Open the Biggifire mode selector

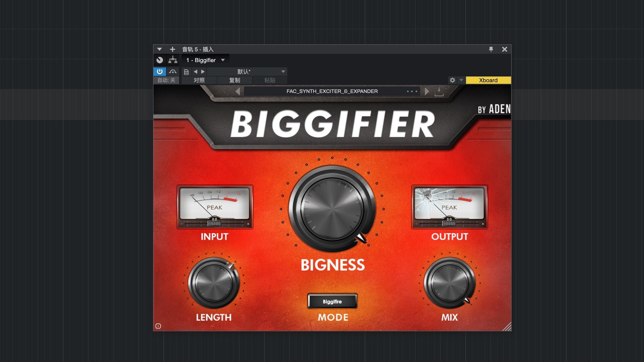tap(332, 301)
